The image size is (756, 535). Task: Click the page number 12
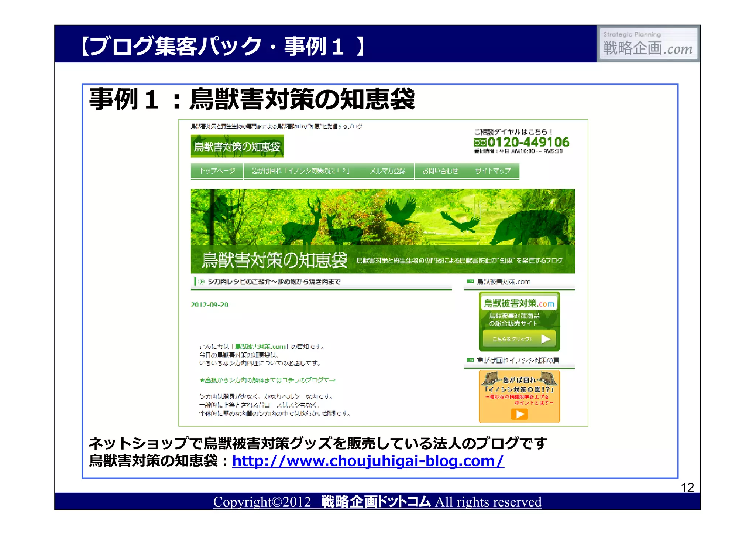687,487
